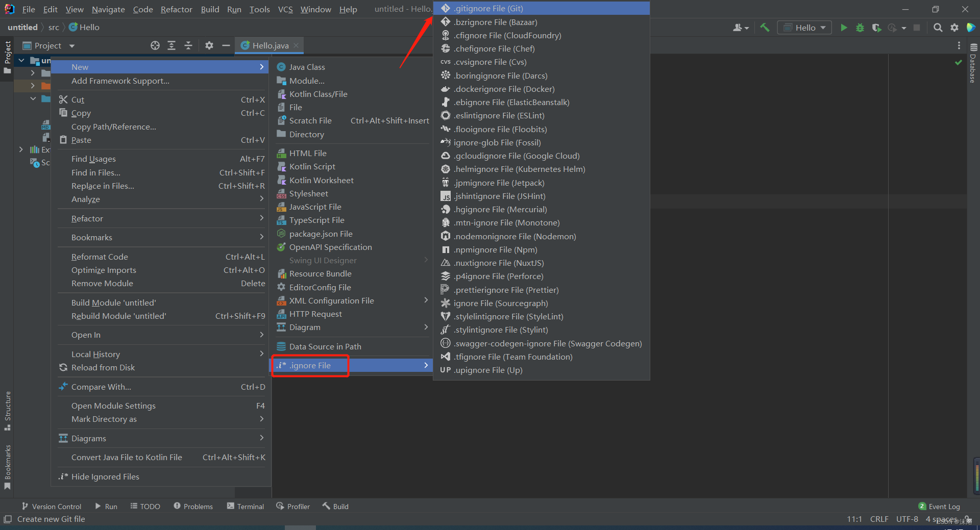The width and height of the screenshot is (980, 530).
Task: Click the Build hammer icon in toolbar
Action: click(x=765, y=28)
